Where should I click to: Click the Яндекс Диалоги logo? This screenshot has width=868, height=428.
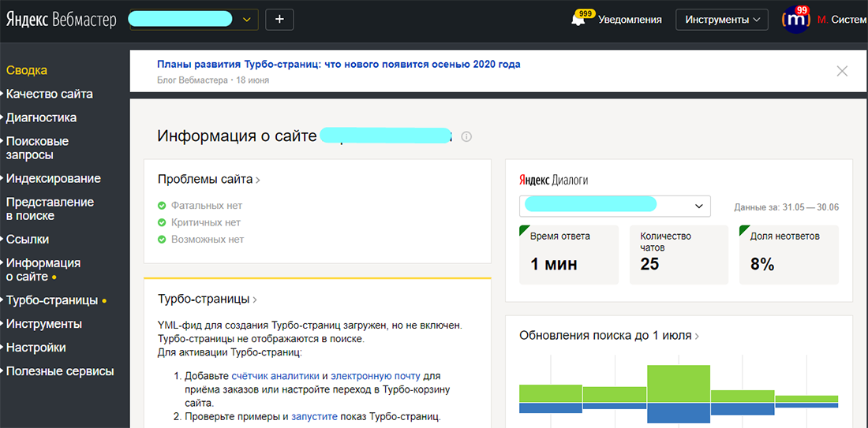tap(553, 181)
